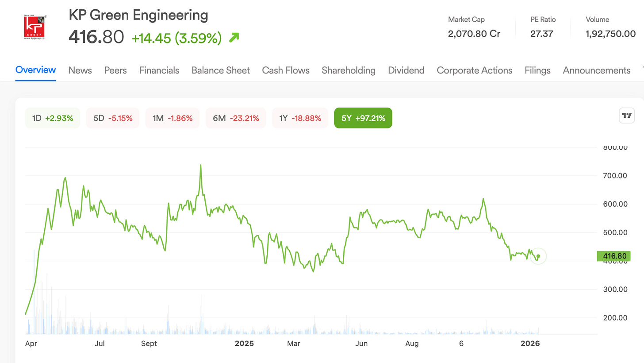Click the 600.00 y-axis label

click(x=616, y=204)
